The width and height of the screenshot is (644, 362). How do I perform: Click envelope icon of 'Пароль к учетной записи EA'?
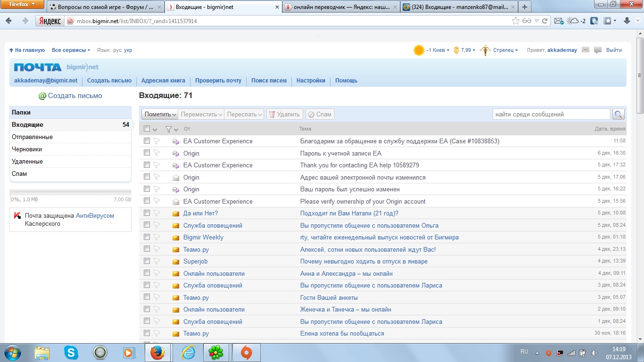click(x=176, y=153)
